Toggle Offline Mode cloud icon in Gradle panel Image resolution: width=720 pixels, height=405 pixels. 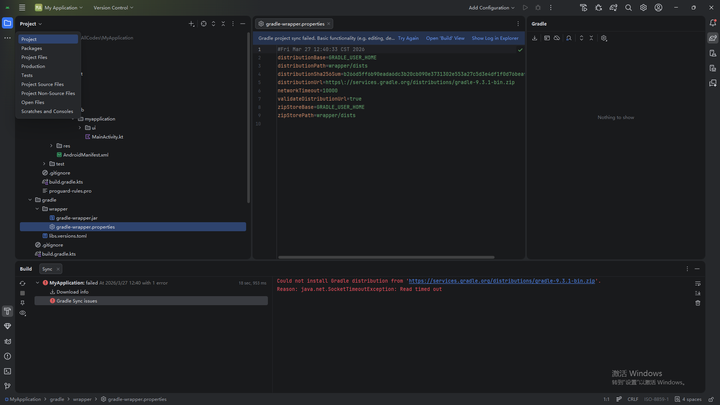click(x=557, y=38)
